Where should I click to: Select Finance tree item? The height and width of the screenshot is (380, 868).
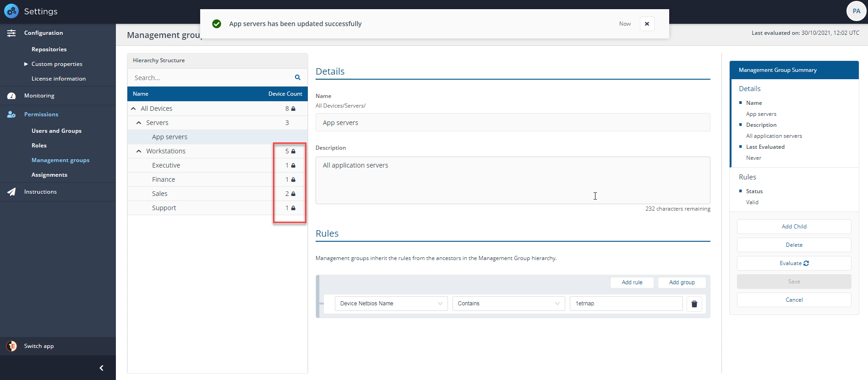(x=164, y=179)
